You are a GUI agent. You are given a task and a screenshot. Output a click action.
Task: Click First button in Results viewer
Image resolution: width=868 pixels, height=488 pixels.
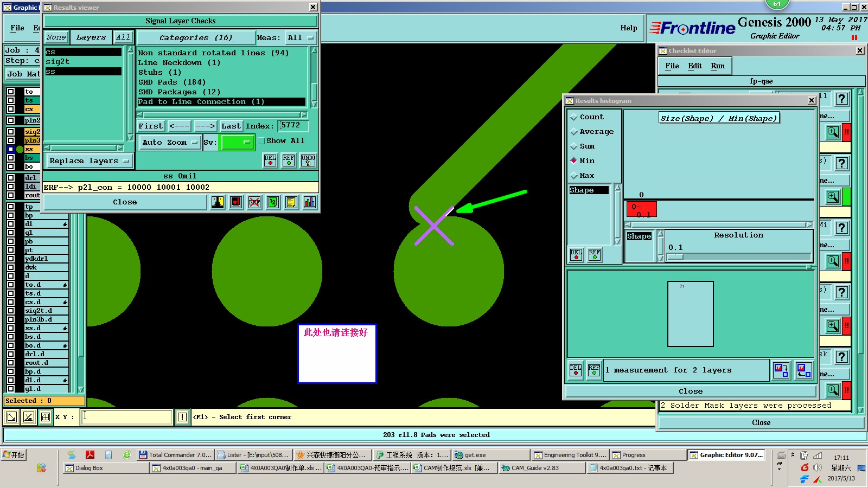coord(150,126)
